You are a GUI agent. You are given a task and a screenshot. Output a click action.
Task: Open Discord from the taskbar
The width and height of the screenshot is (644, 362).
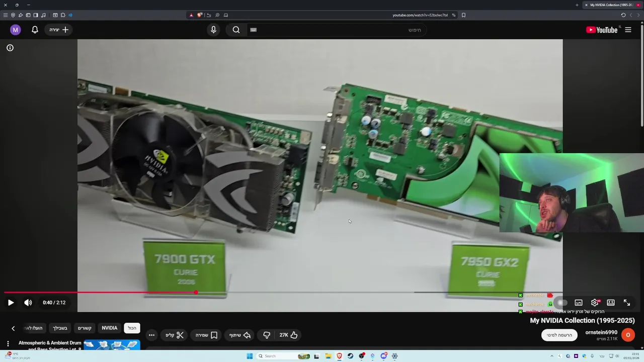pos(383,356)
